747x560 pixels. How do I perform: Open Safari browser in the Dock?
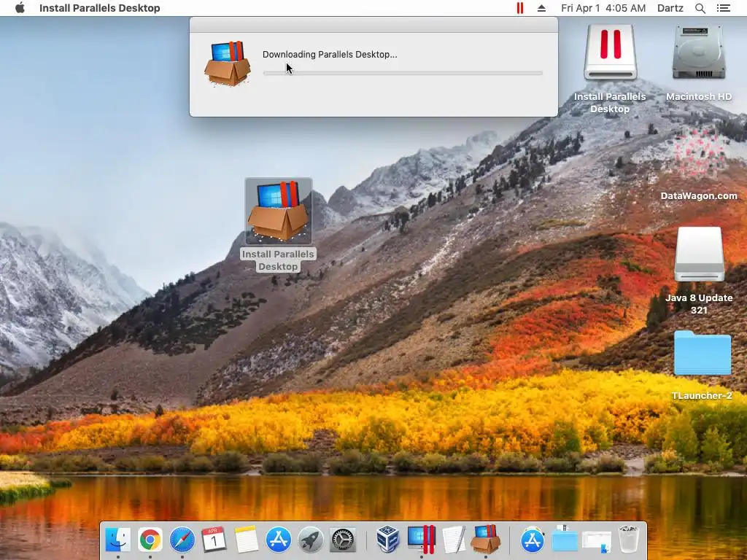coord(182,540)
